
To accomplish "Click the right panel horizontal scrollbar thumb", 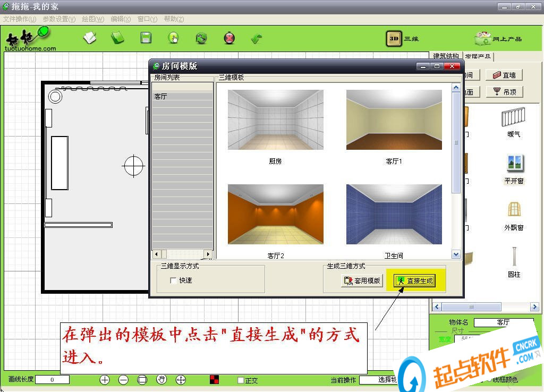I will [471, 306].
